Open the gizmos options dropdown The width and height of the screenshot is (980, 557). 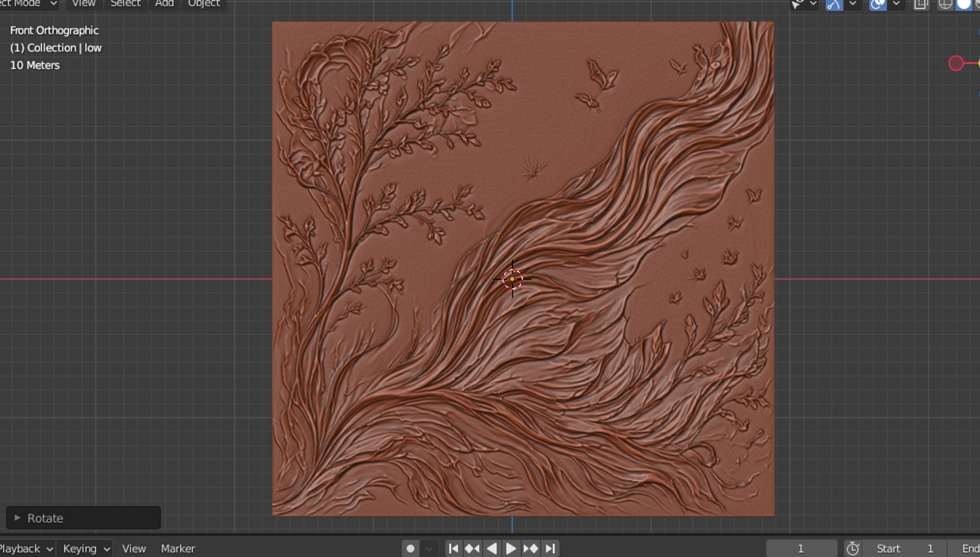(853, 4)
